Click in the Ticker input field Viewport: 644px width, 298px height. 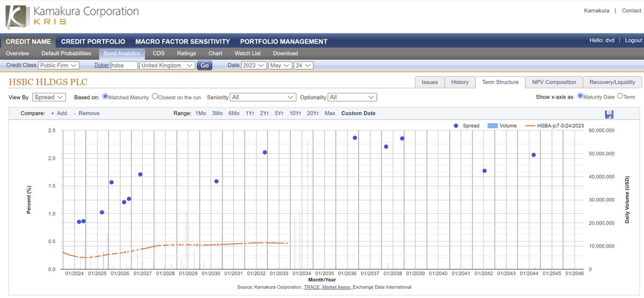[123, 65]
